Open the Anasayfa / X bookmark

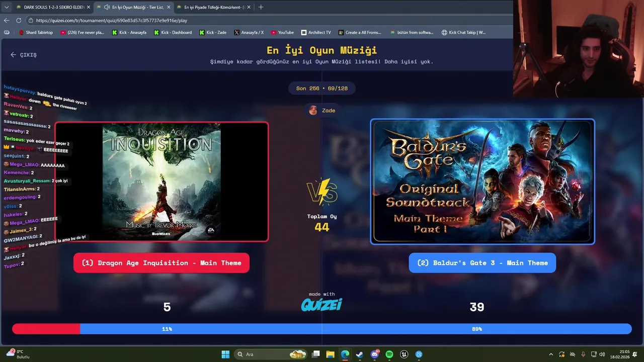coord(249,32)
